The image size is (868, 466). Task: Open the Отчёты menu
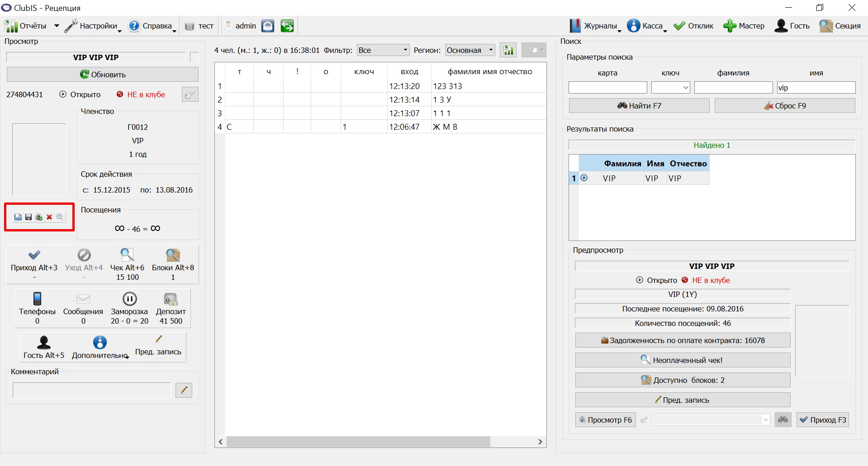pos(26,26)
